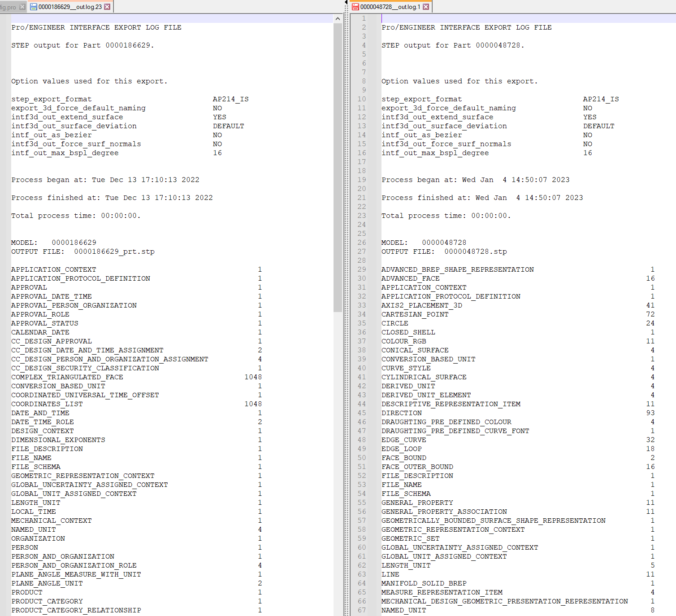
Task: Click line number 1 in the right pane gutter
Action: point(364,18)
